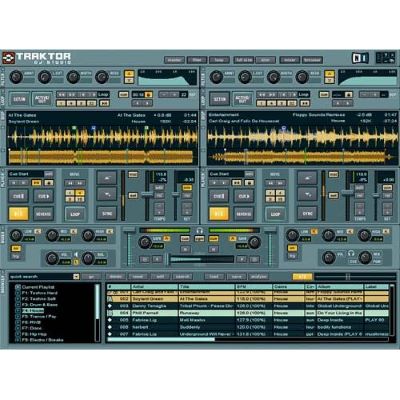Hit the yellow play button on right deck
The height and width of the screenshot is (400, 400).
[x=219, y=214]
